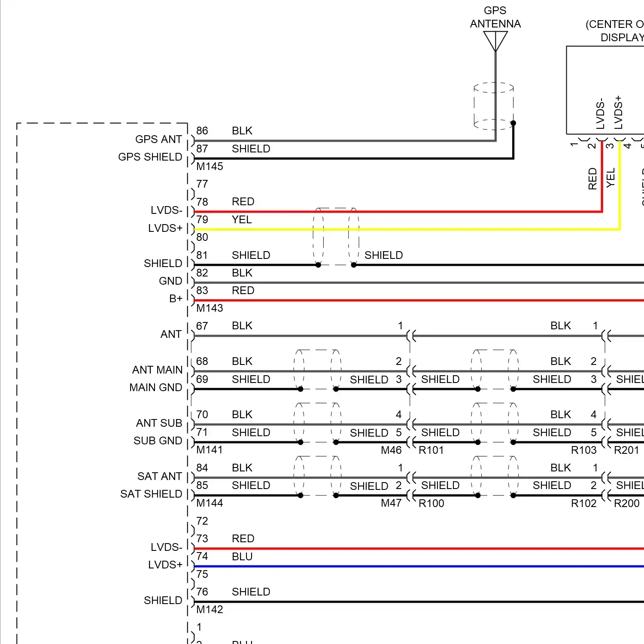
Task: Click connector label R200
Action: (627, 503)
